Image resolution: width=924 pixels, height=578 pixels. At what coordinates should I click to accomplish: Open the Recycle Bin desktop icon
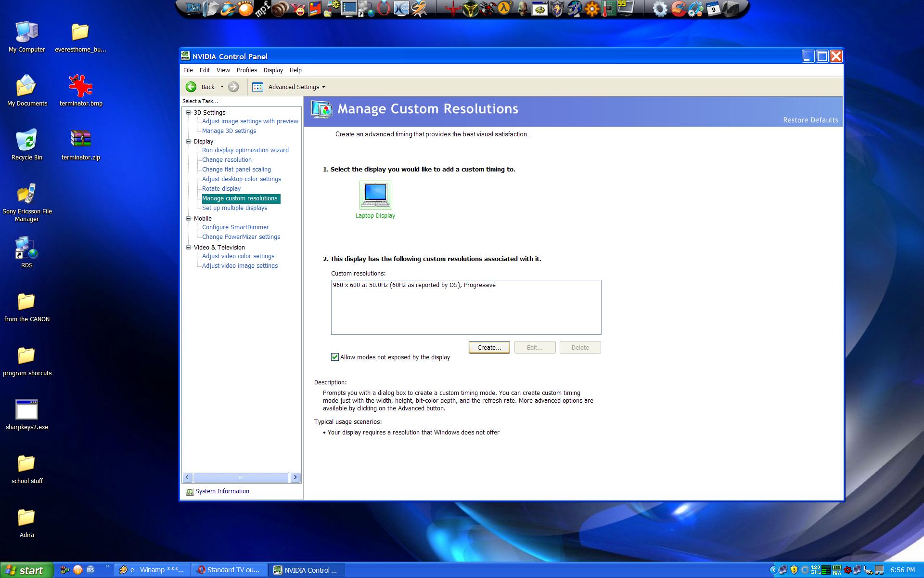[x=26, y=140]
